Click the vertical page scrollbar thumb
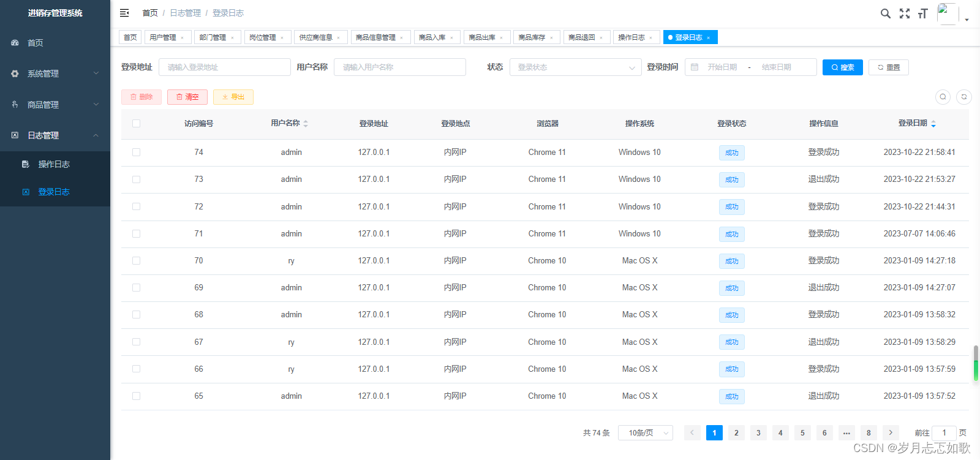Screen dimensions: 980x460 click(x=976, y=363)
